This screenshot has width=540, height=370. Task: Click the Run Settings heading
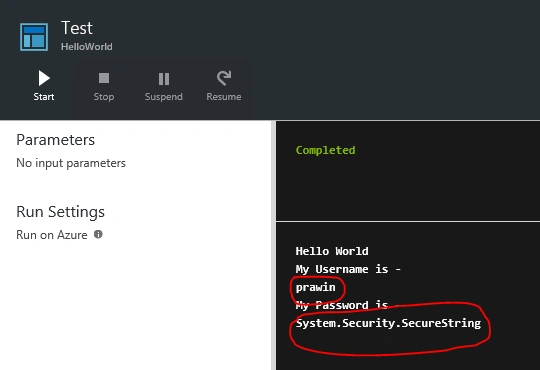60,212
